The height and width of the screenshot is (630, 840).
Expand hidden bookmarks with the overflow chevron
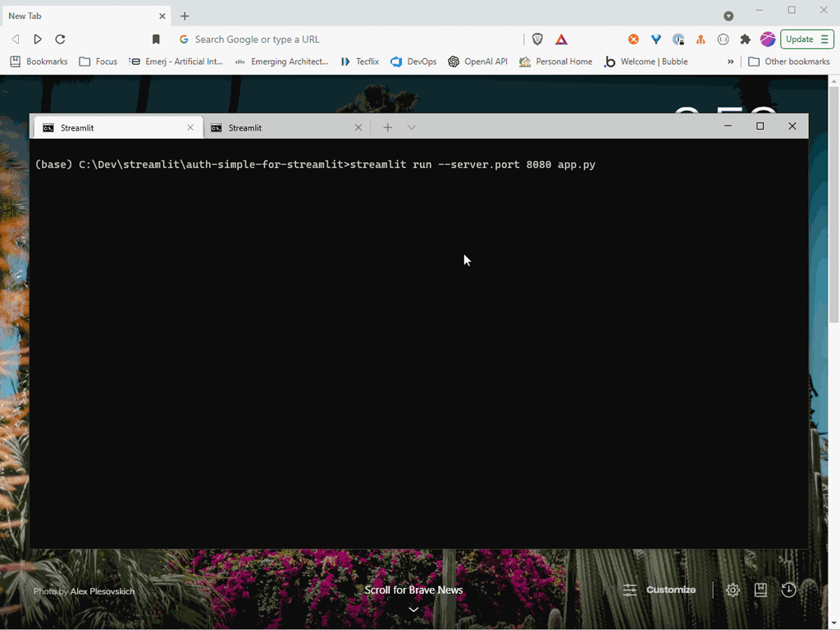(730, 61)
